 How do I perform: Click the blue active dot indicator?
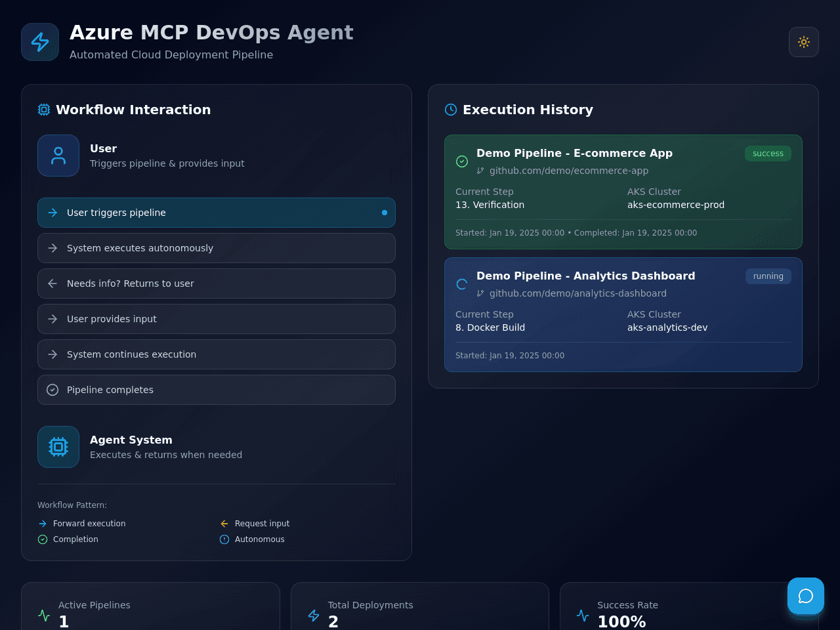385,213
